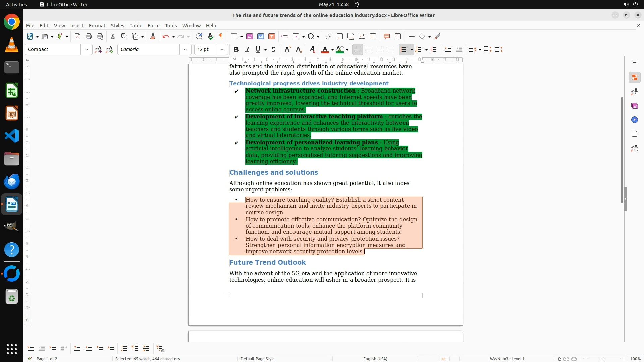Expand the paragraph style dropdown

[86, 49]
